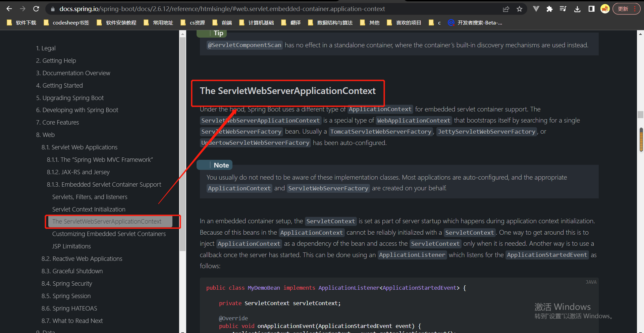Open the 软件下载 bookmark folder

click(21, 22)
